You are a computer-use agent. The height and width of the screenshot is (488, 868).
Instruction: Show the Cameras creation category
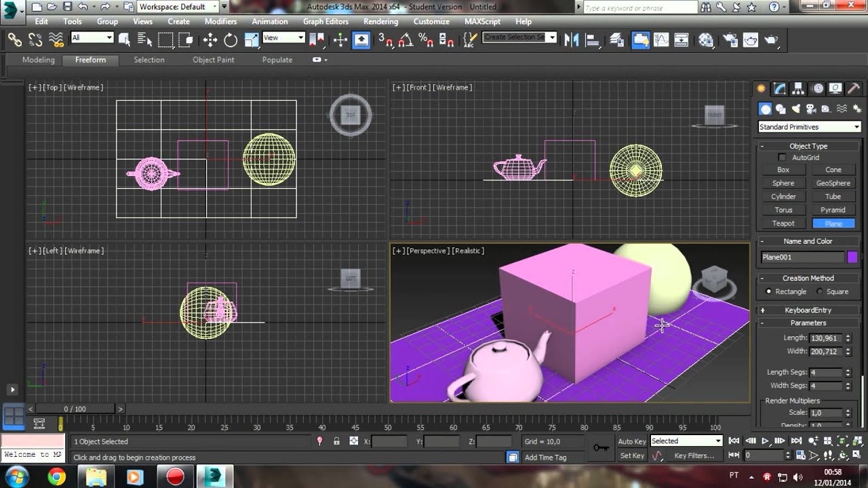[811, 108]
